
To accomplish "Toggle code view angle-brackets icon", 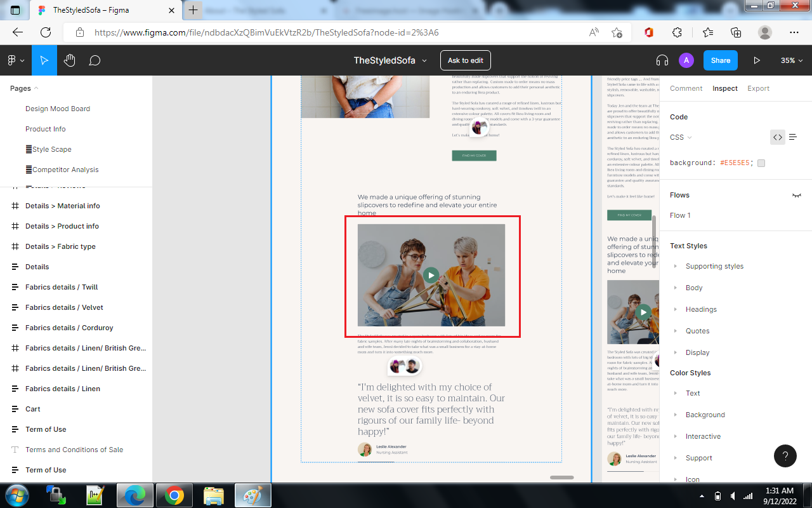I will point(777,137).
